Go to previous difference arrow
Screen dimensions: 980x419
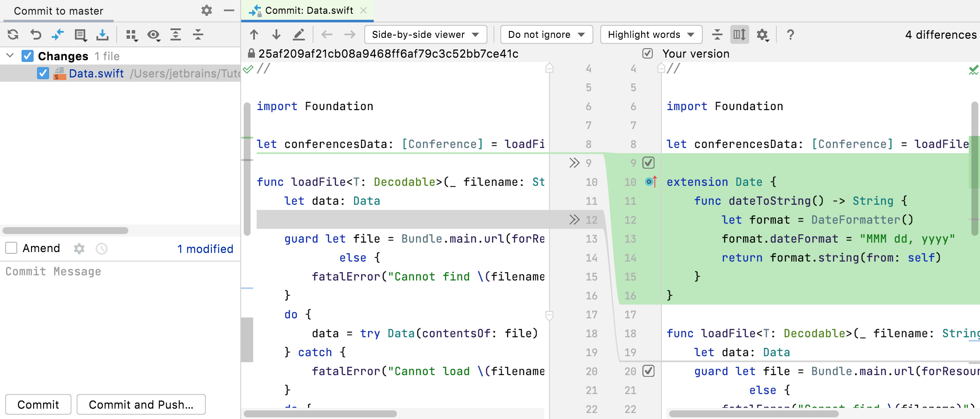point(254,34)
